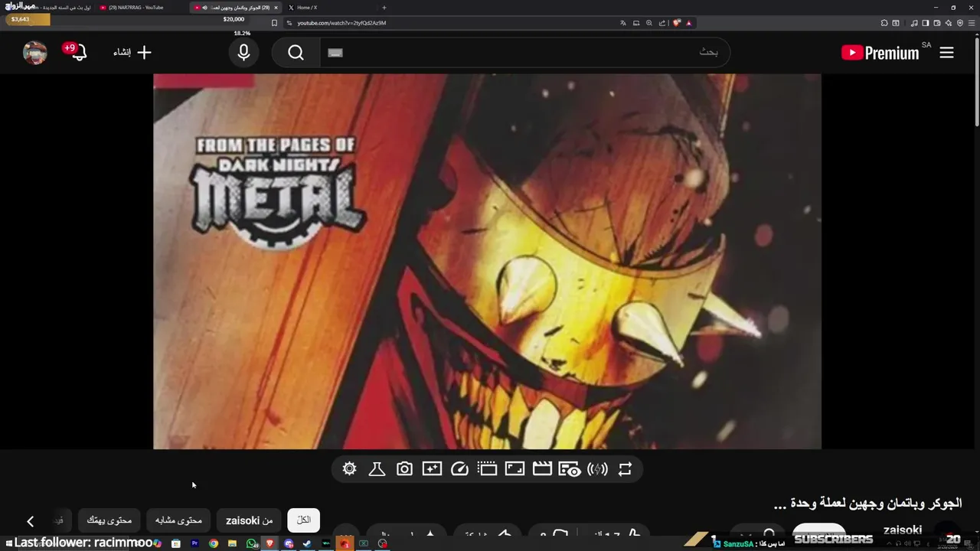This screenshot has width=980, height=551.
Task: Open the playback speed gauge icon
Action: click(x=459, y=469)
